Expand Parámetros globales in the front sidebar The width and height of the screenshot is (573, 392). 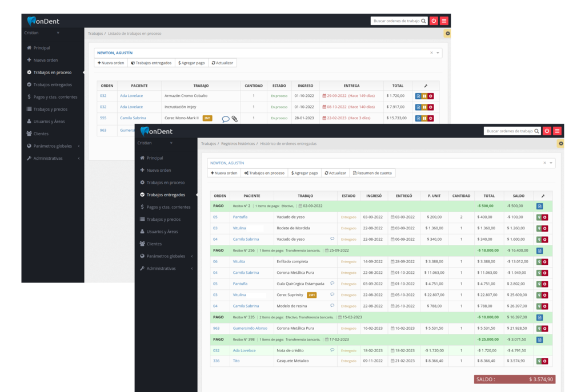point(191,256)
